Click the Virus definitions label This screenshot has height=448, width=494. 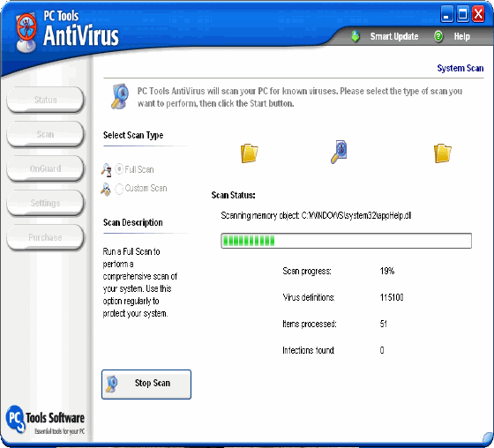click(309, 297)
